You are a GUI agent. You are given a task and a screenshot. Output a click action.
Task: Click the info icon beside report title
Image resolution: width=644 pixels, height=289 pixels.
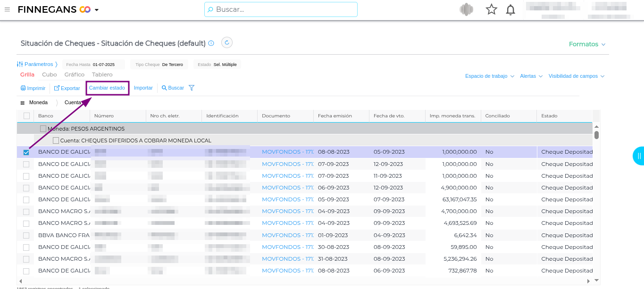click(211, 43)
